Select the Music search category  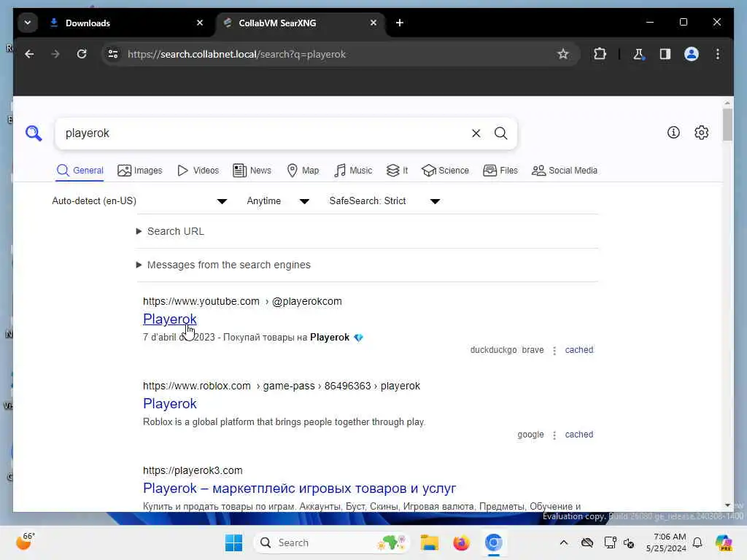click(353, 171)
